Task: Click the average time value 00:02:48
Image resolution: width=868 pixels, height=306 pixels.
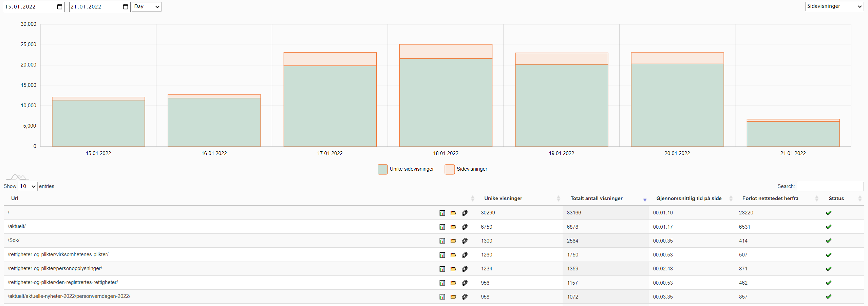Action: pos(663,269)
